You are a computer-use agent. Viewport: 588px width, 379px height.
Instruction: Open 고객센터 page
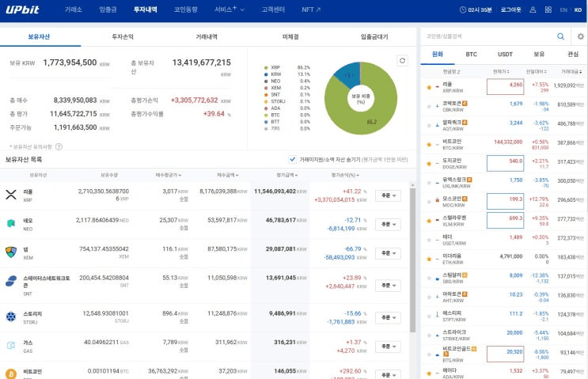273,9
